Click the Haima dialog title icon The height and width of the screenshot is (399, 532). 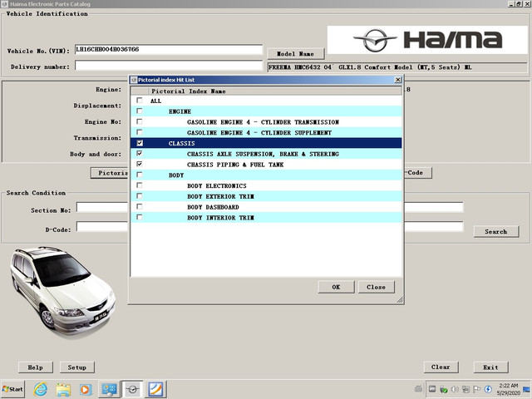coord(134,80)
